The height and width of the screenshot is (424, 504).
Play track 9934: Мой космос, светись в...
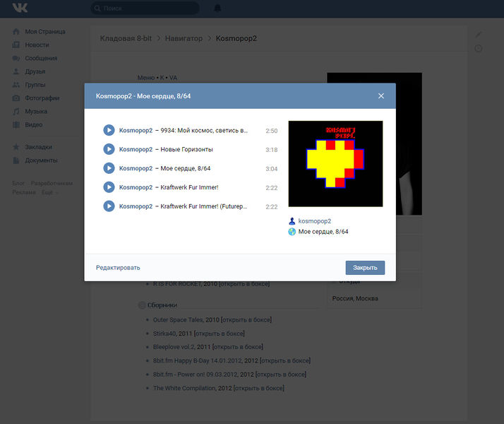(x=109, y=130)
